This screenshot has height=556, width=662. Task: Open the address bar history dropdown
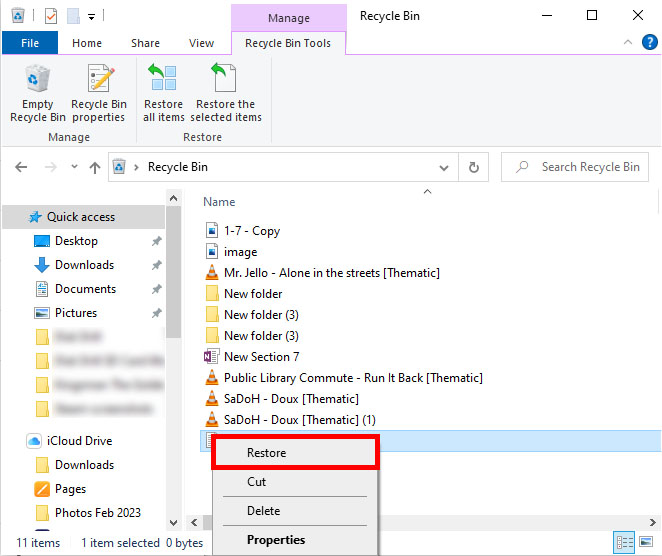pyautogui.click(x=446, y=167)
